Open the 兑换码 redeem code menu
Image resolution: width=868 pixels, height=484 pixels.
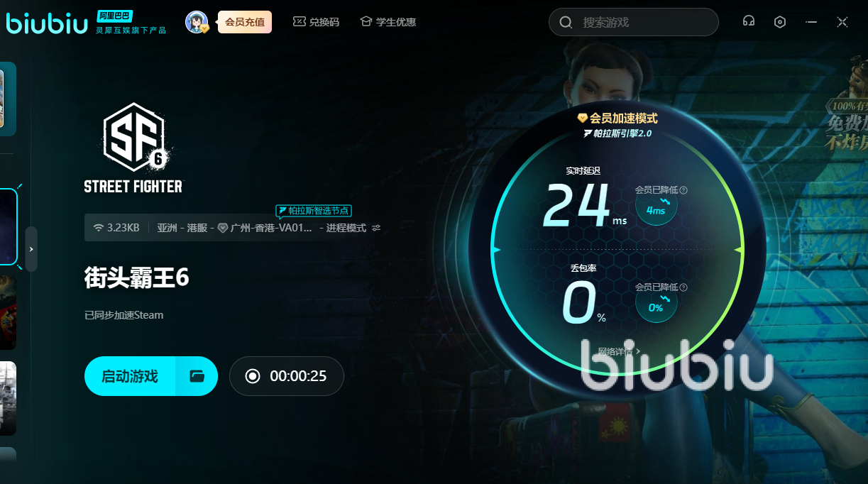pos(316,22)
